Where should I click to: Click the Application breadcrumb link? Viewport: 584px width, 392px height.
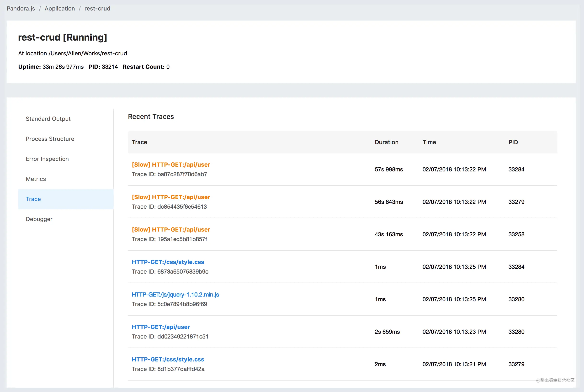point(60,9)
